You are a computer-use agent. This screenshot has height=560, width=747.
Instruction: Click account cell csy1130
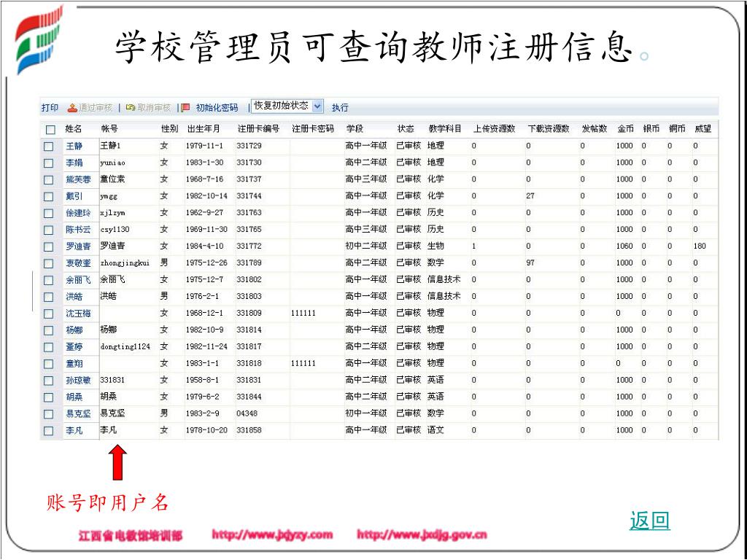[115, 230]
